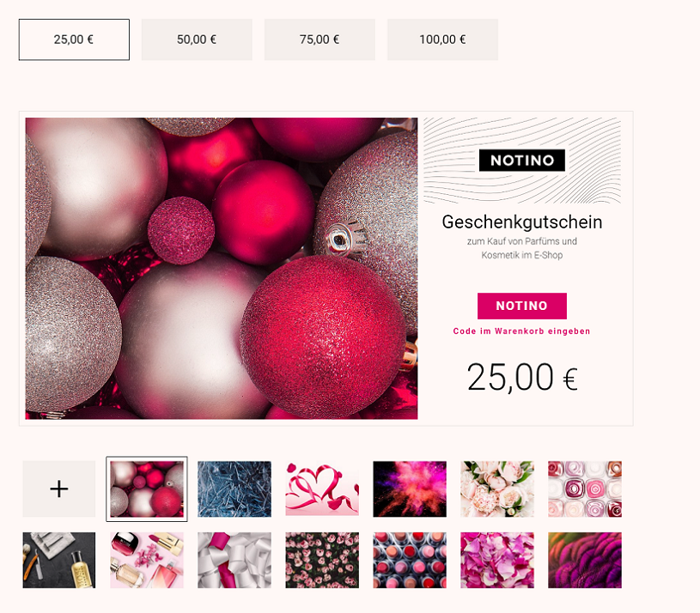The width and height of the screenshot is (700, 613).
Task: Choose the perfume and lipstick flatlay design
Action: [x=146, y=560]
